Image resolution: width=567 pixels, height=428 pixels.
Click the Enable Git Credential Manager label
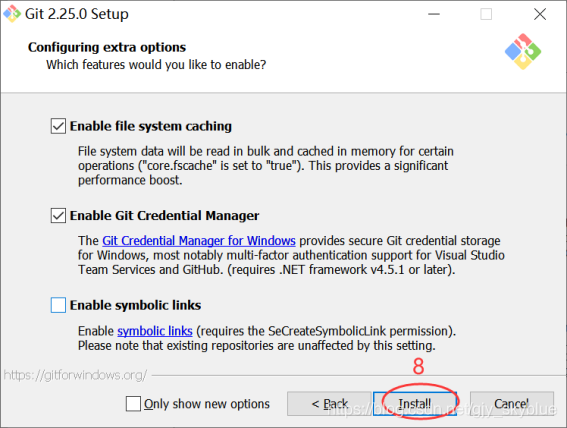pos(165,215)
